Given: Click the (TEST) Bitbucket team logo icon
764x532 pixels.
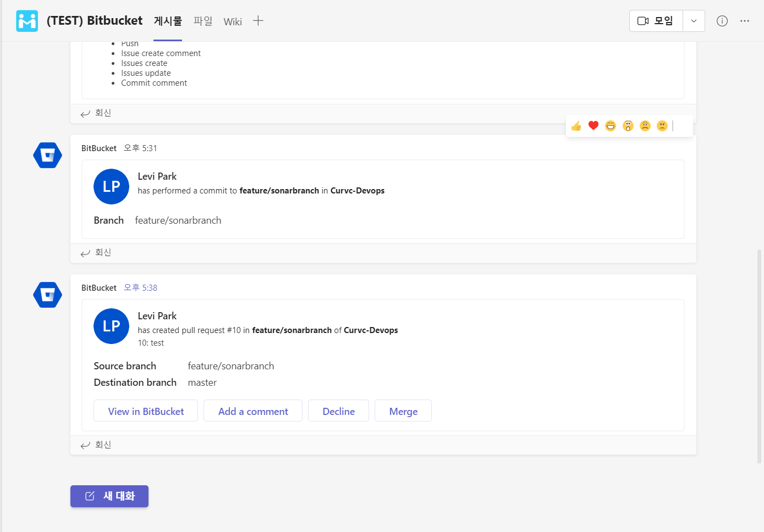Looking at the screenshot, I should point(27,21).
